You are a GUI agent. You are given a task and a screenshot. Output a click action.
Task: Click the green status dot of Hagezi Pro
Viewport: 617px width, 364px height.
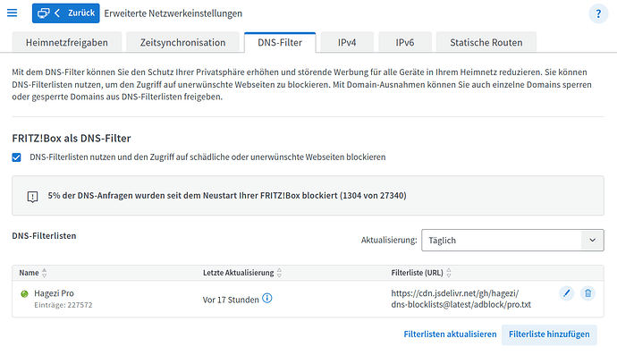tap(24, 293)
